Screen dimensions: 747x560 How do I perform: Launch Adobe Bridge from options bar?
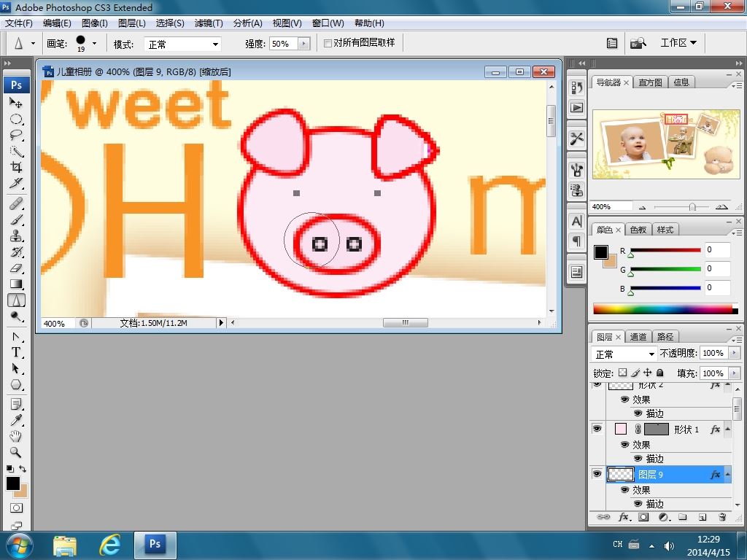point(638,43)
